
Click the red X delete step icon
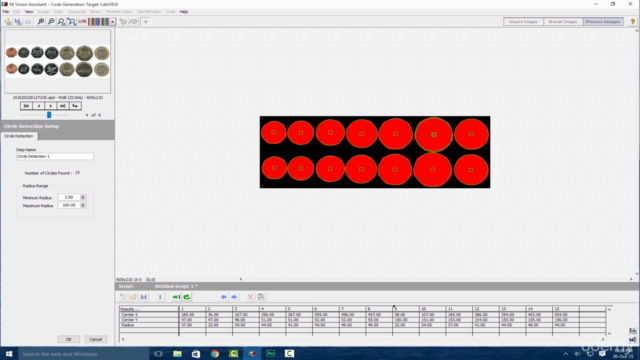pos(250,297)
